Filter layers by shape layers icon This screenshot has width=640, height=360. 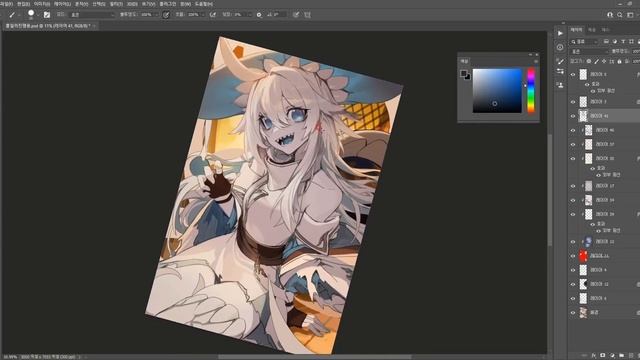point(631,42)
